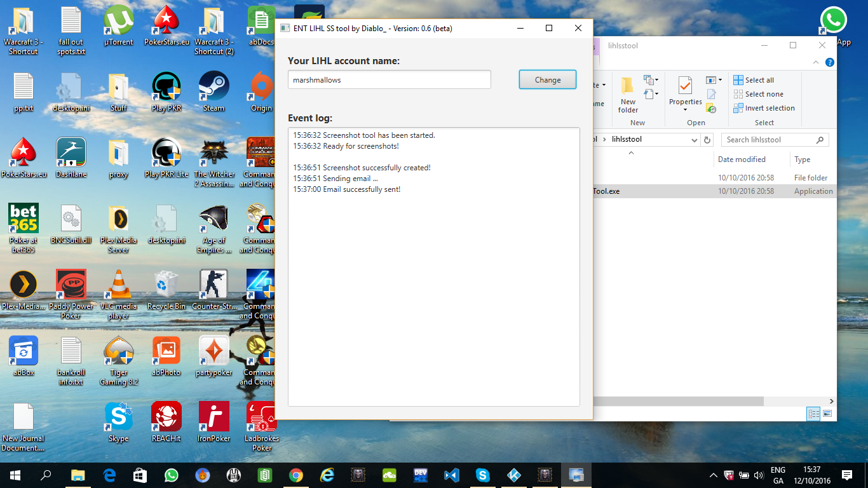Select the IronPoker desktop icon

(x=214, y=422)
